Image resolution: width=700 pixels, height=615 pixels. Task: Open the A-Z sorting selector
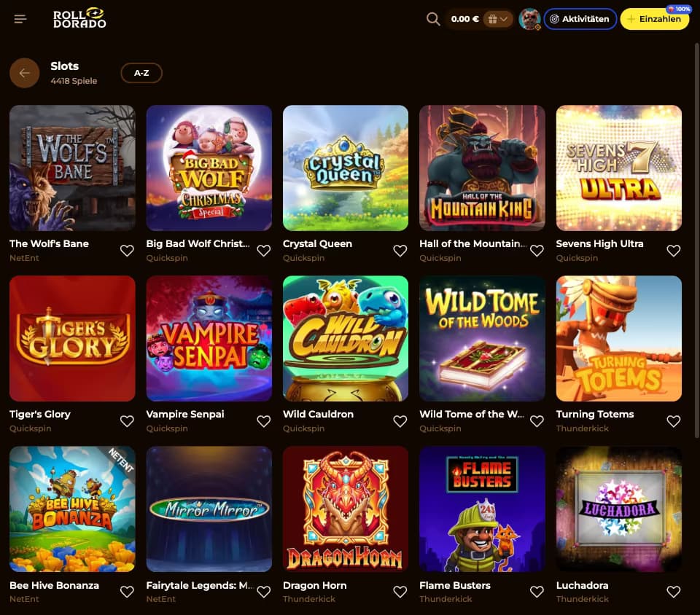141,73
